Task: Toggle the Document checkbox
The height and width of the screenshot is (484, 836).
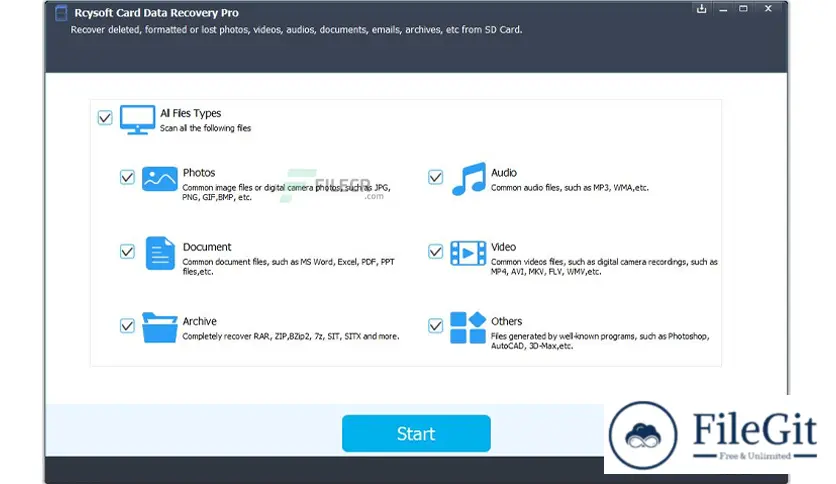Action: click(x=127, y=251)
